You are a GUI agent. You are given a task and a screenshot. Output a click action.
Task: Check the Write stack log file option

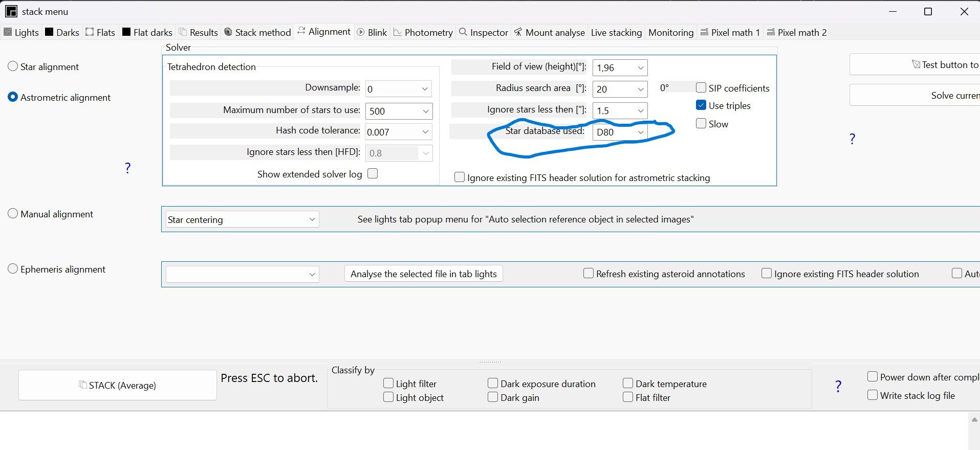pyautogui.click(x=873, y=395)
